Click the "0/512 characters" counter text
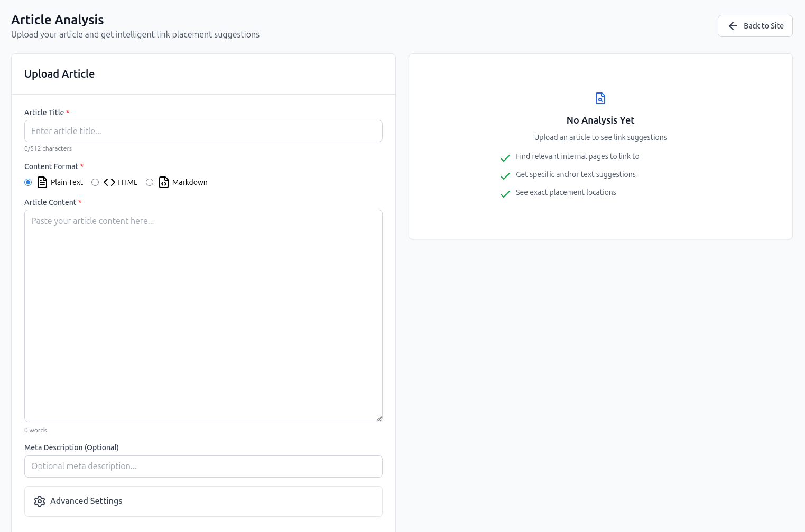The height and width of the screenshot is (532, 805). tap(48, 148)
